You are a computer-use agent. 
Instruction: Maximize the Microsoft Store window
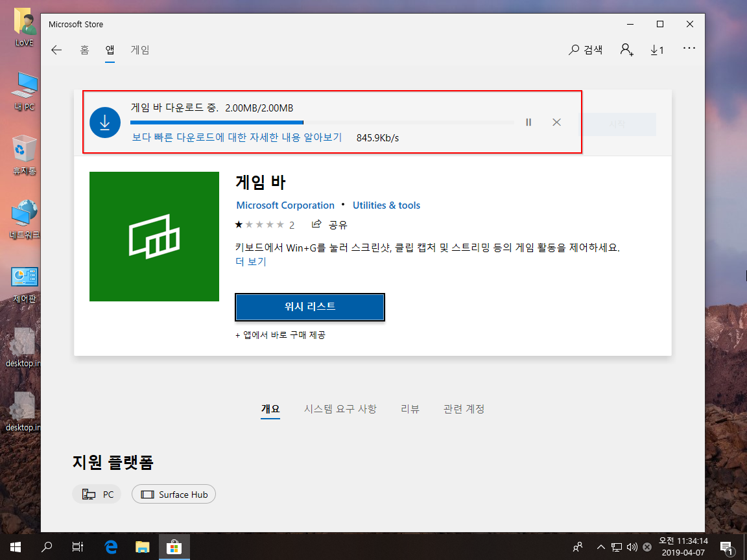(660, 24)
